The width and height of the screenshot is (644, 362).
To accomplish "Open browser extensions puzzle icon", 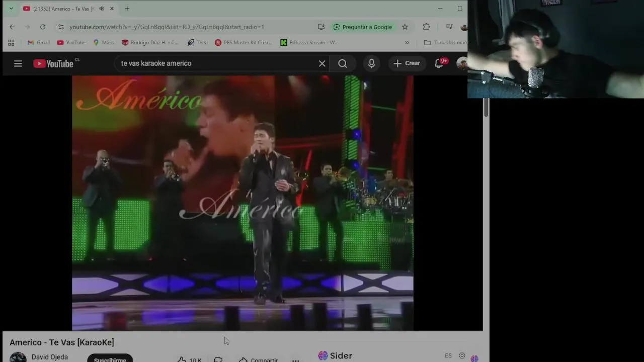I will coord(426,27).
